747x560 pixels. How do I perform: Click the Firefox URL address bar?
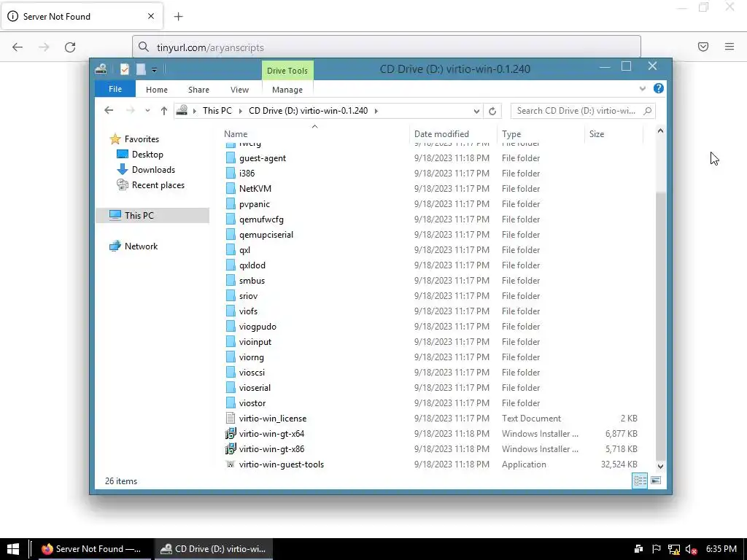[387, 47]
